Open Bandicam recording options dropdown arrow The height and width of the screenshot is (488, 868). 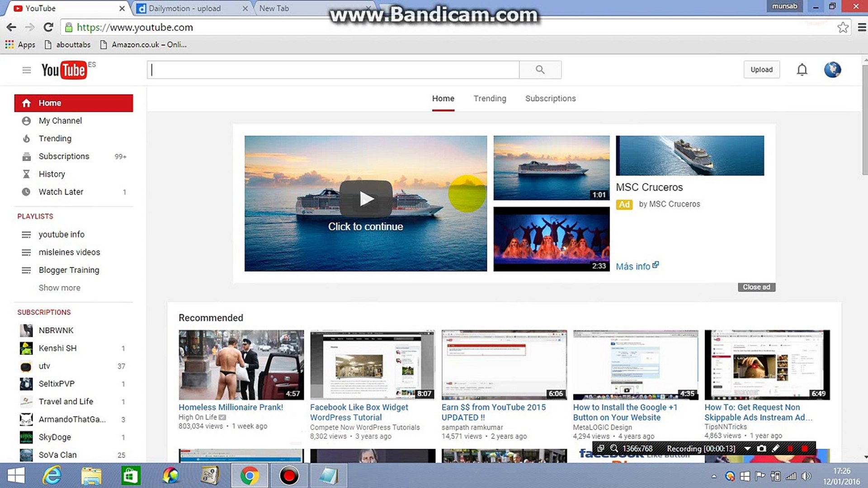click(x=747, y=449)
